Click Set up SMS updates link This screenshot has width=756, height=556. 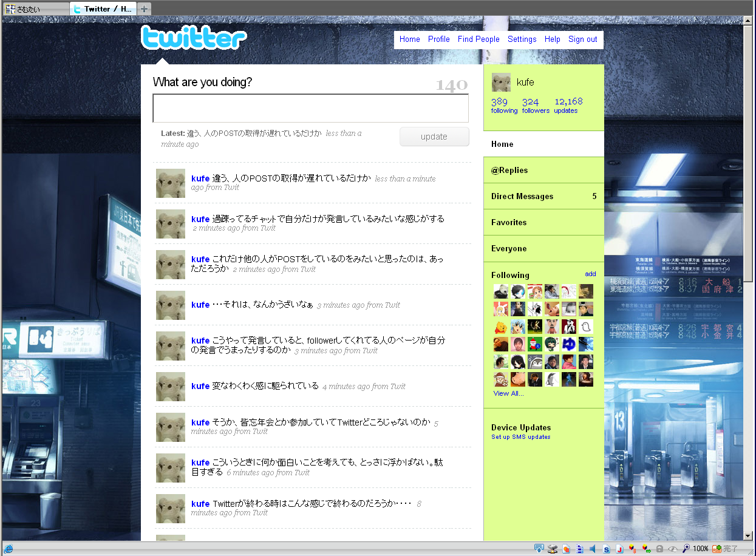pos(521,436)
